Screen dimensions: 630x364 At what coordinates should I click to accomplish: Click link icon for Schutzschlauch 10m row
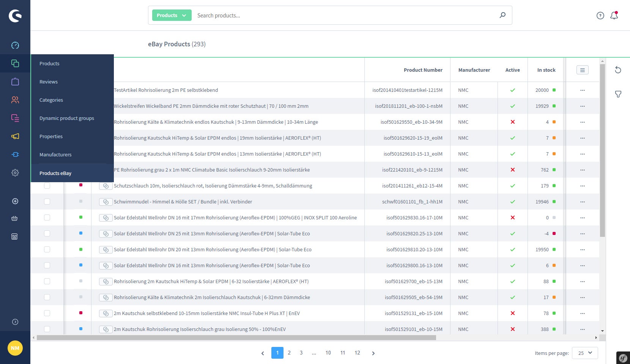point(106,186)
